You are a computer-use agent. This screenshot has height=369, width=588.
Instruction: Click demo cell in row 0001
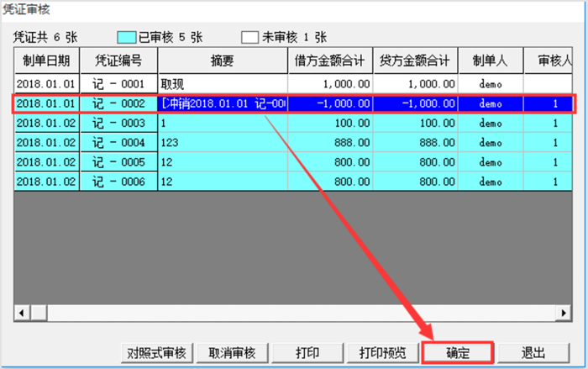click(x=491, y=84)
